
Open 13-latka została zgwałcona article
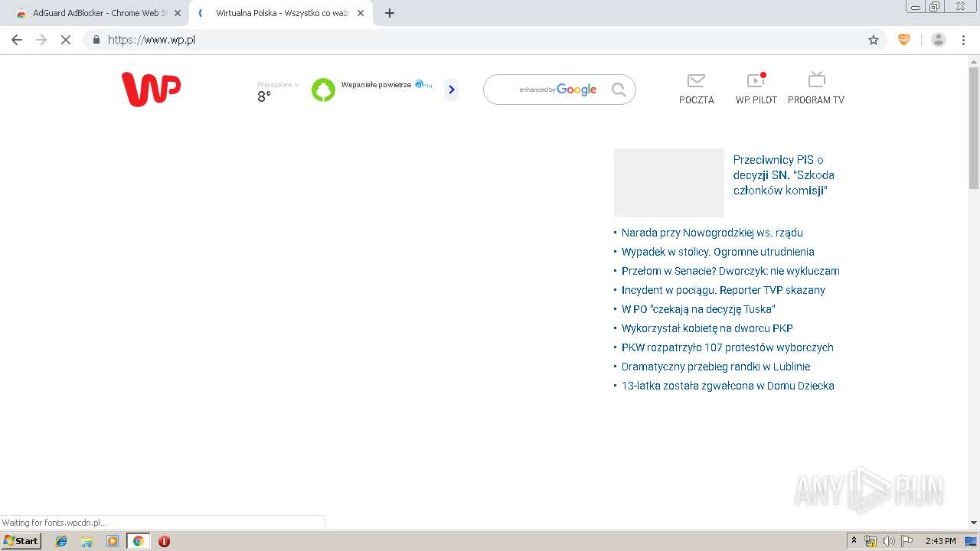728,386
